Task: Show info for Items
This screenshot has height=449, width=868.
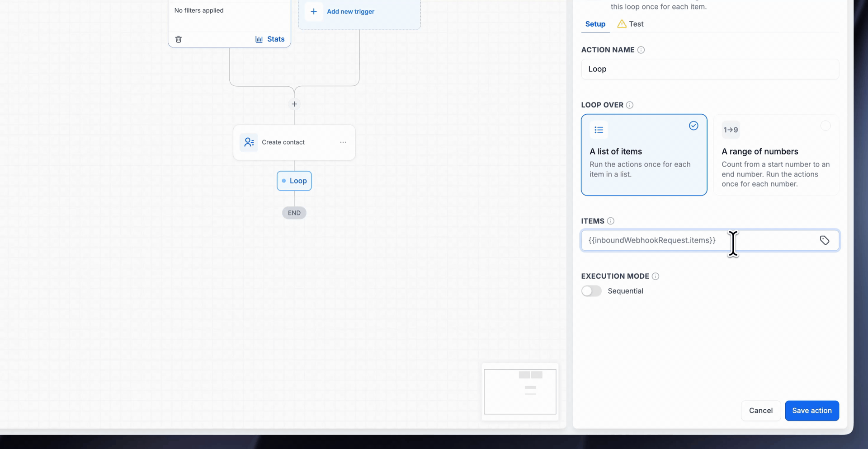Action: 610,221
